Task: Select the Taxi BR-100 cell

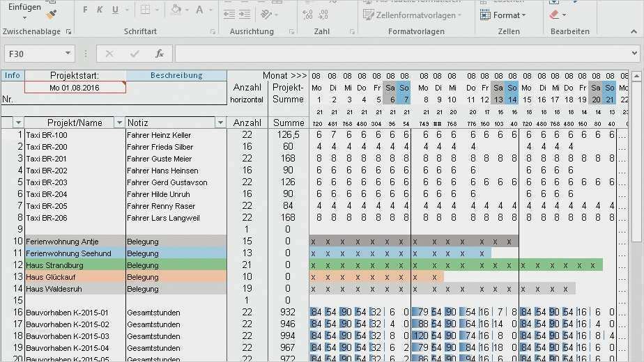Action: pos(75,135)
